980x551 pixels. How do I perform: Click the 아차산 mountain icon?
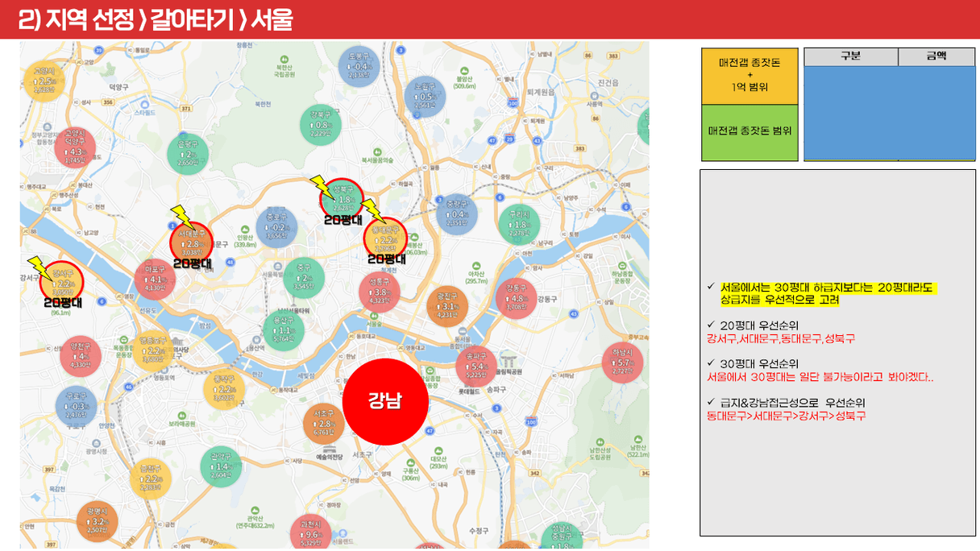coord(476,267)
